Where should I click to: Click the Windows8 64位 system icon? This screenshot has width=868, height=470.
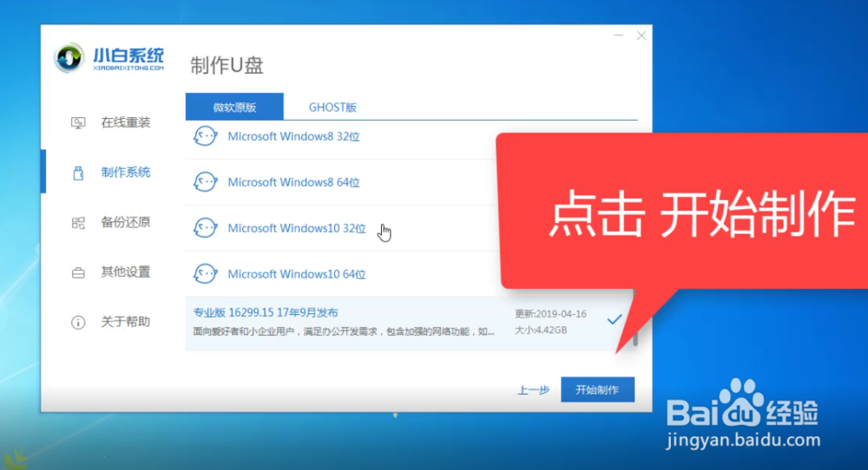pos(205,182)
